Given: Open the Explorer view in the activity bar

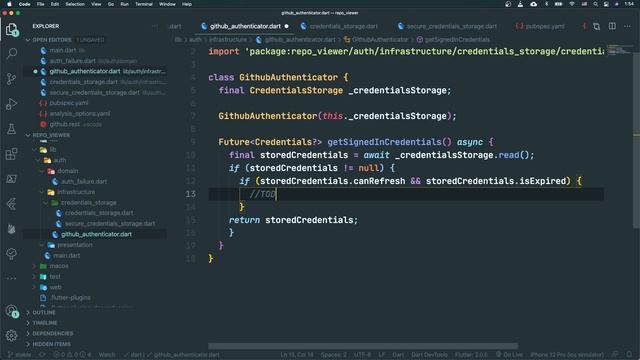Looking at the screenshot, I should click(x=11, y=29).
